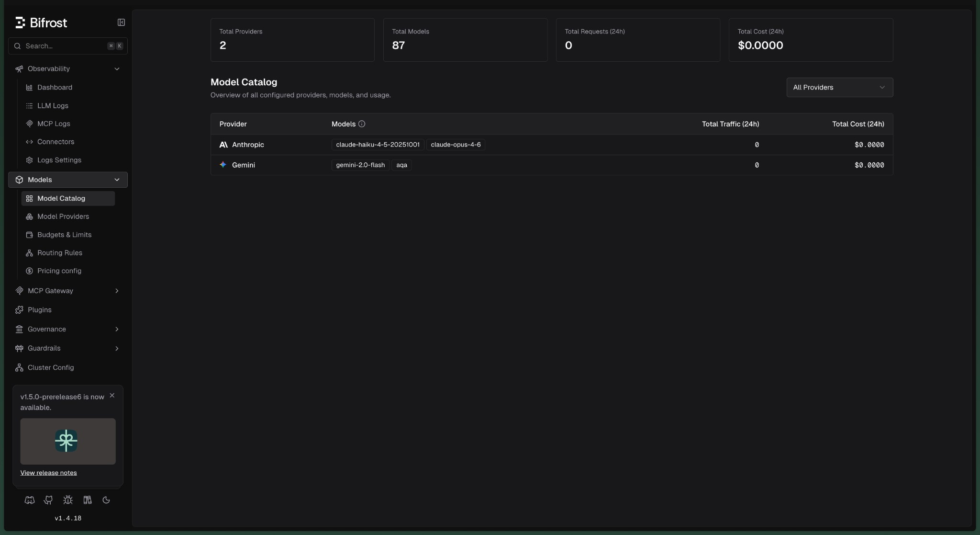Click the MCP Gateway icon

tap(19, 291)
